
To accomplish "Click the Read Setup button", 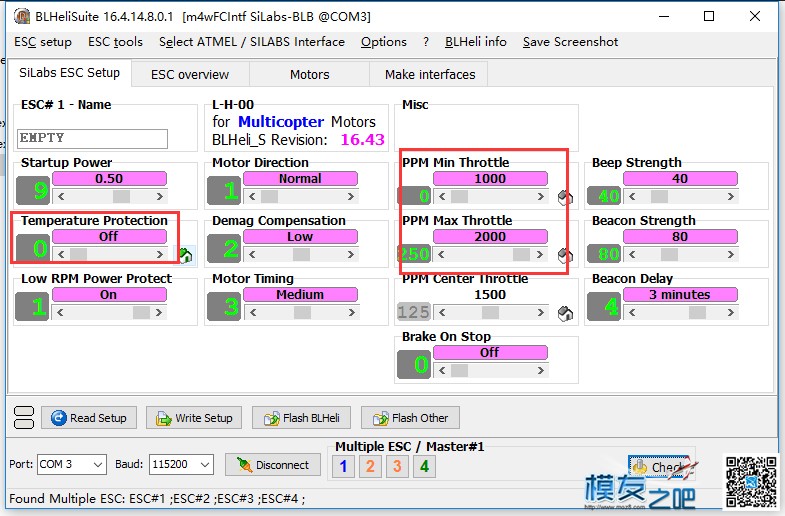I will tap(89, 417).
